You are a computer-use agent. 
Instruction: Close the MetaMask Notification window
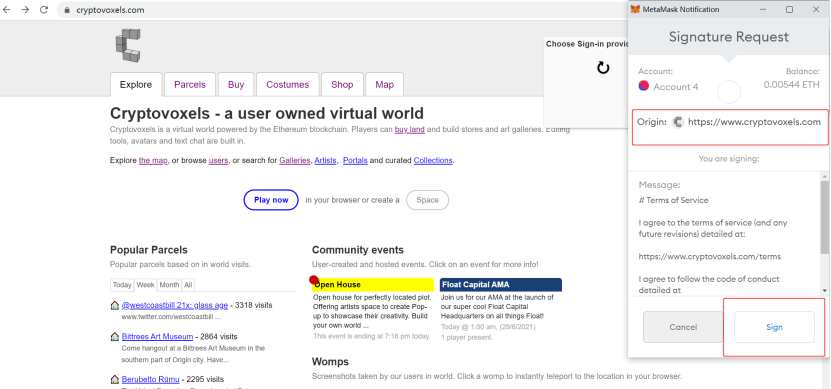pos(816,10)
